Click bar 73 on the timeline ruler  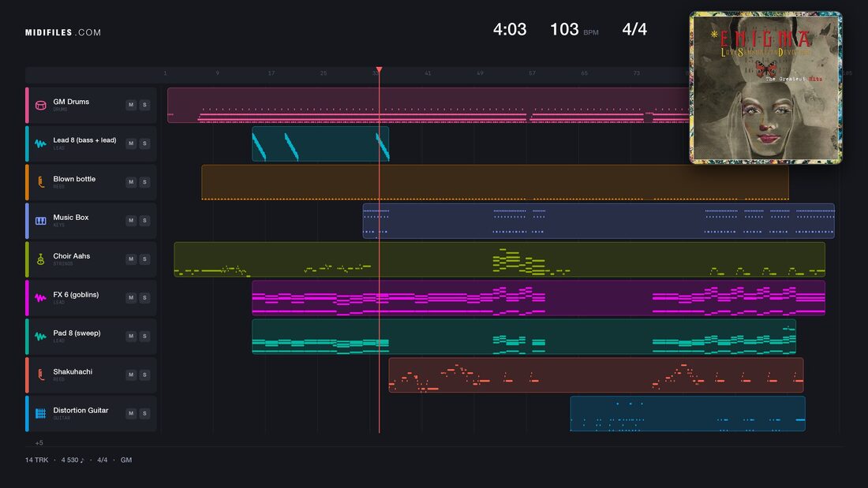pyautogui.click(x=637, y=73)
